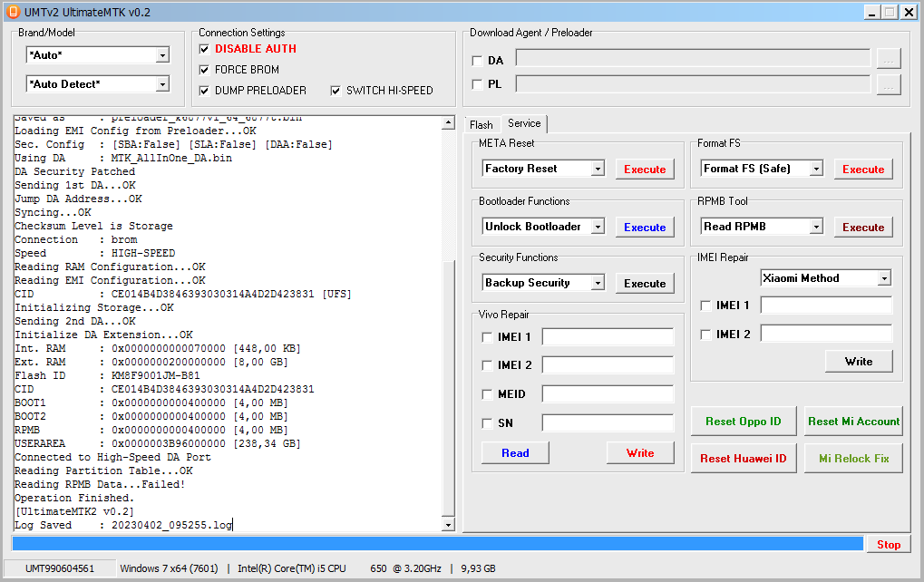Click the blue progress bar
The image size is (924, 582).
pyautogui.click(x=437, y=544)
